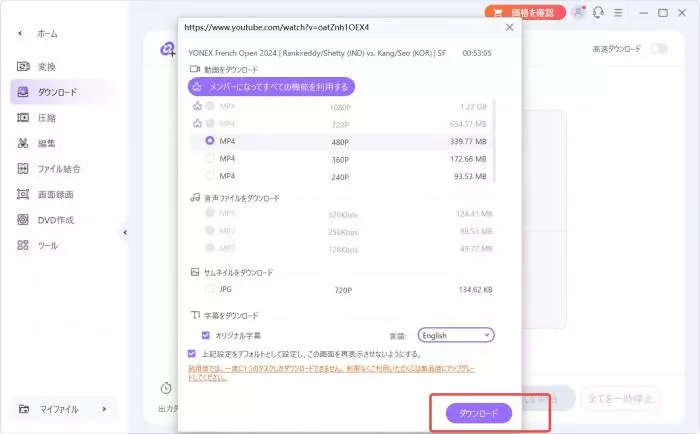
Task: Click the 134.62 KB thumbnail size
Action: click(x=475, y=290)
